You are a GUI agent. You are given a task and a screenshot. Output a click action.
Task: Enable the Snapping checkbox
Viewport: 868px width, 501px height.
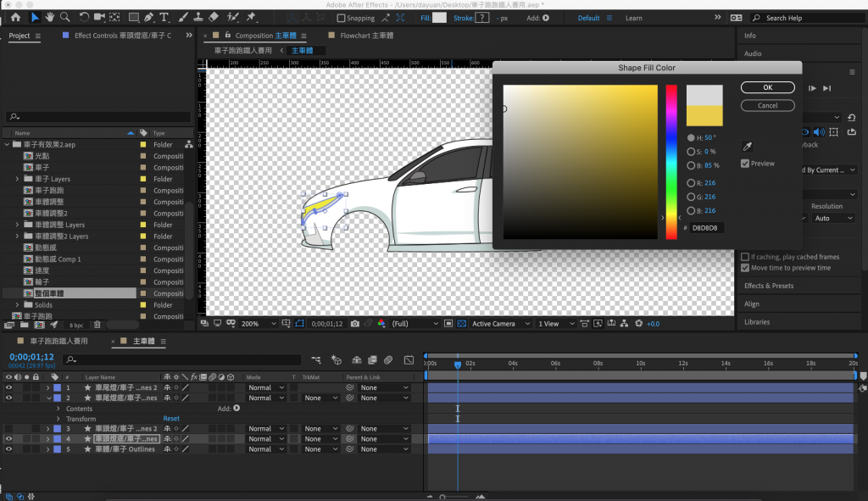pos(342,18)
